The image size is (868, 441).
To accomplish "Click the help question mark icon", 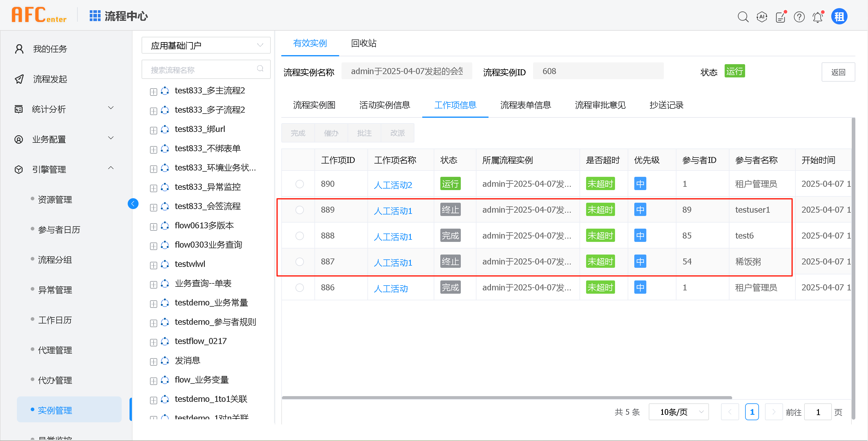I will tap(799, 17).
